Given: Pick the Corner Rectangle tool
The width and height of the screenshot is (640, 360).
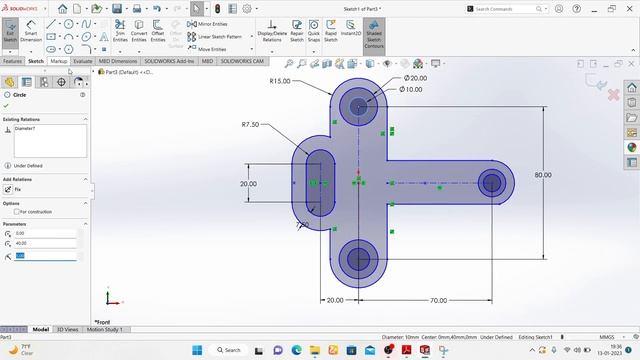Looking at the screenshot, I should (x=51, y=37).
